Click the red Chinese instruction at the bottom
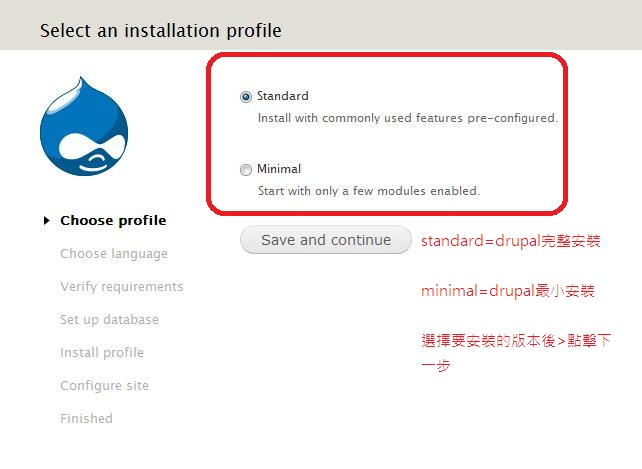642x469 pixels. (x=516, y=352)
